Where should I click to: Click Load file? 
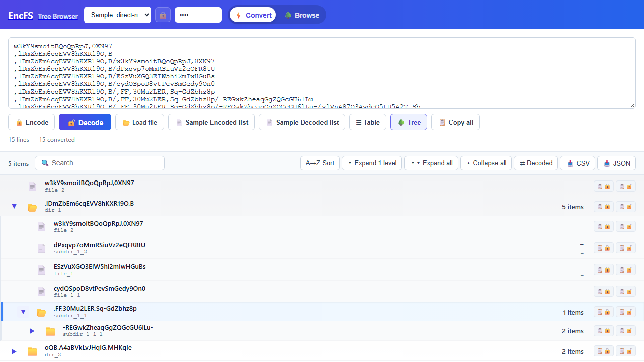pyautogui.click(x=139, y=122)
